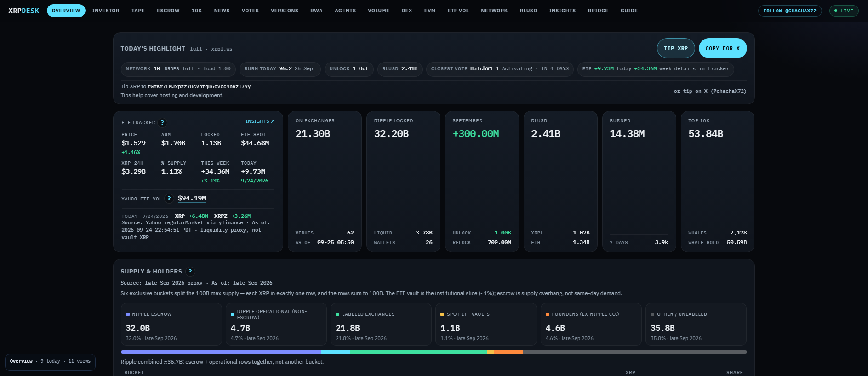The width and height of the screenshot is (868, 376).
Task: Select the RWA tab
Action: pyautogui.click(x=316, y=11)
